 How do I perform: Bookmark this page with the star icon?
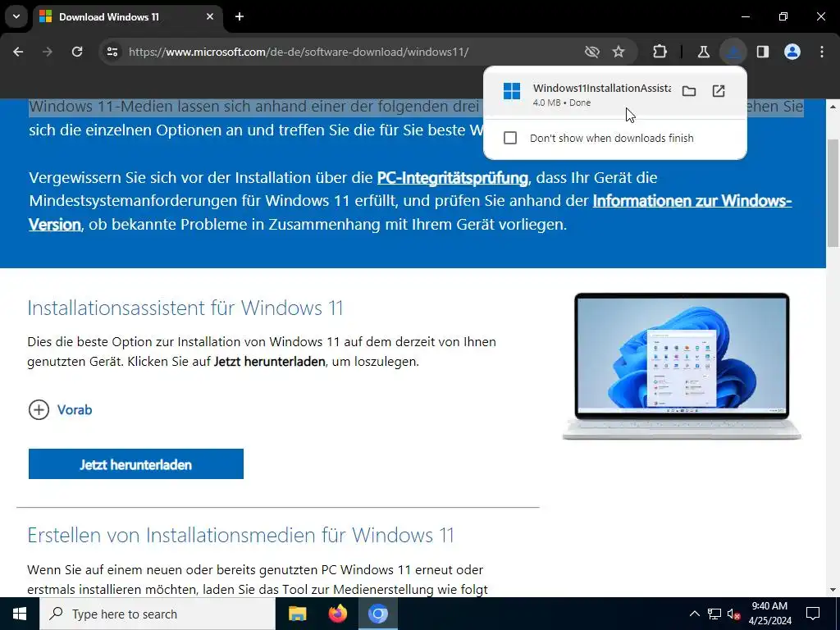pos(619,52)
